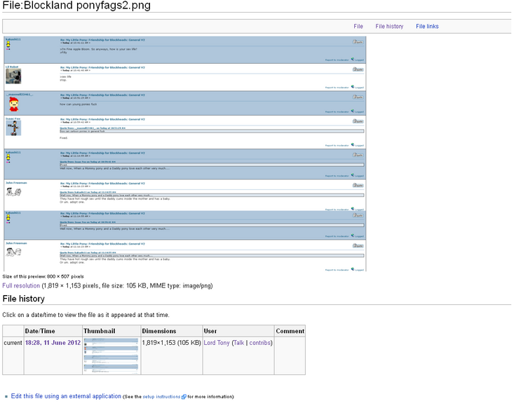
Task: Click the File history section heading
Action: tap(23, 299)
